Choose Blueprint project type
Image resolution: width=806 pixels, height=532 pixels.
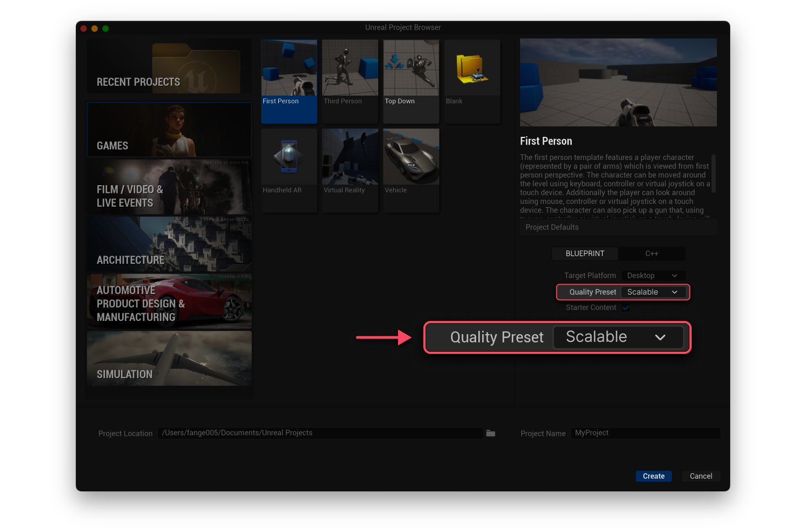[585, 253]
